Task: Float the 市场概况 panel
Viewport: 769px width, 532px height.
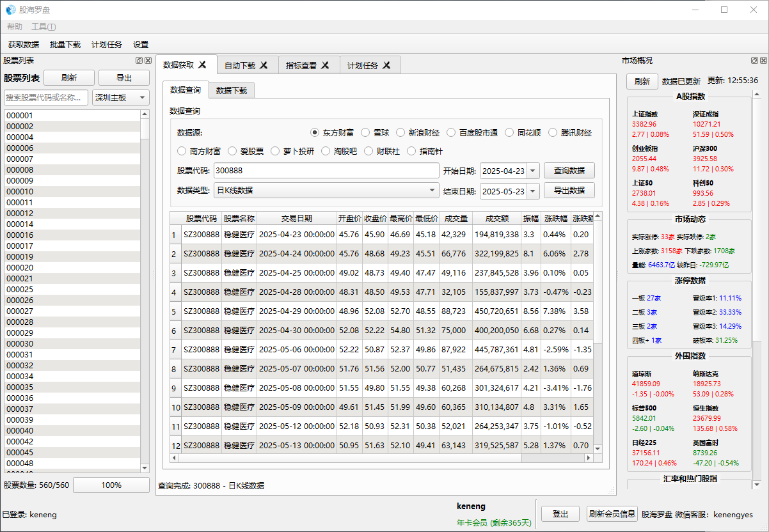Action: (754, 61)
